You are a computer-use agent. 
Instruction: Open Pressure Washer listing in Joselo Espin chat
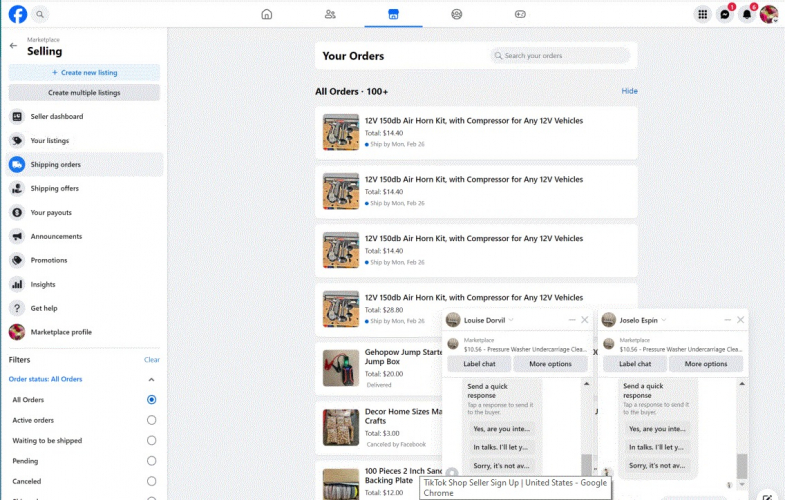(673, 345)
